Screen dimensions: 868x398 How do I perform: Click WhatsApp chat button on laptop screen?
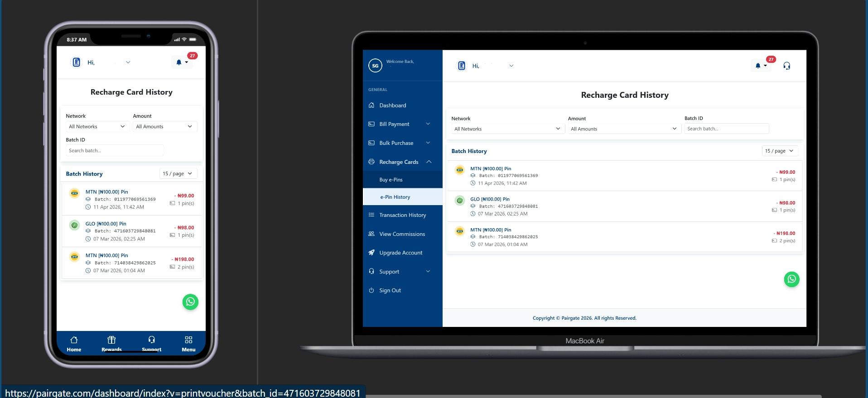point(791,279)
